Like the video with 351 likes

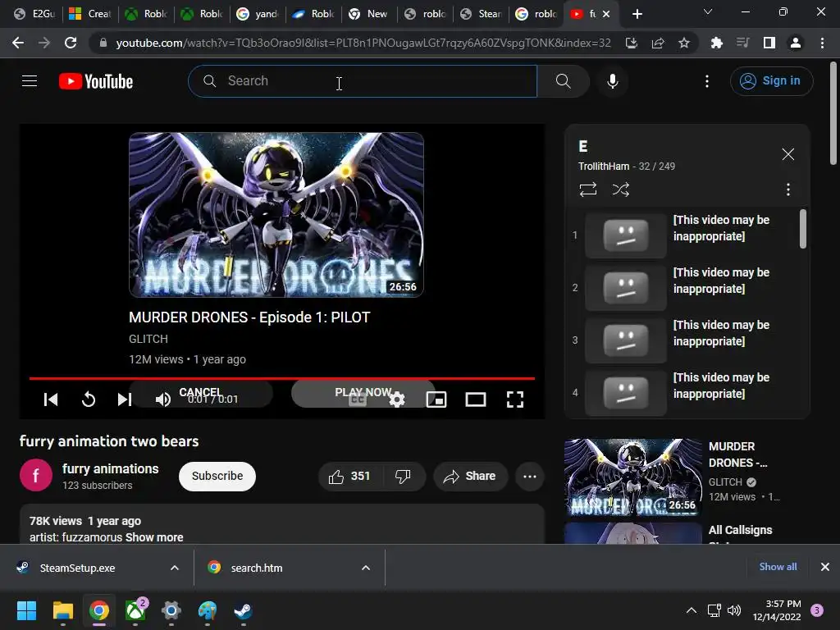tap(349, 477)
